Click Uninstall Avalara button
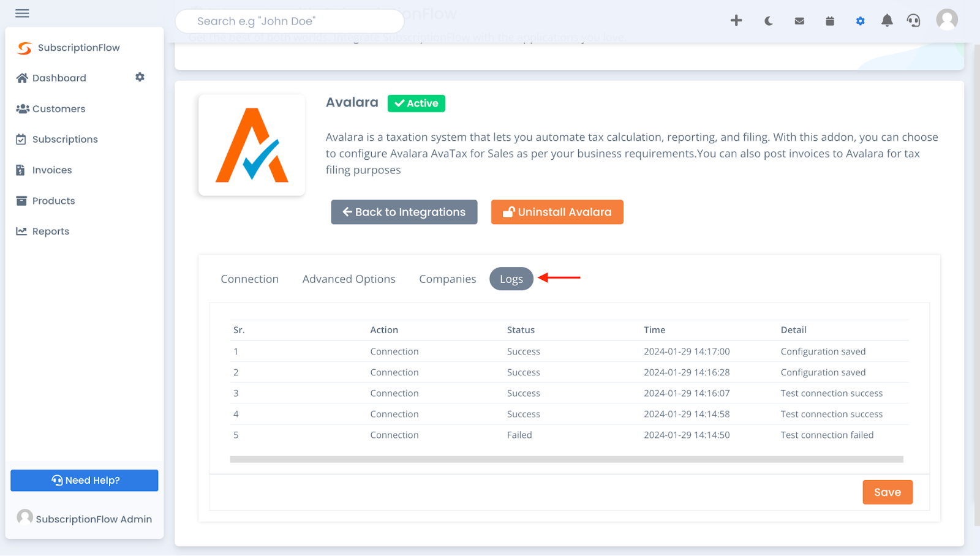Screen dimensions: 980x556 click(557, 212)
